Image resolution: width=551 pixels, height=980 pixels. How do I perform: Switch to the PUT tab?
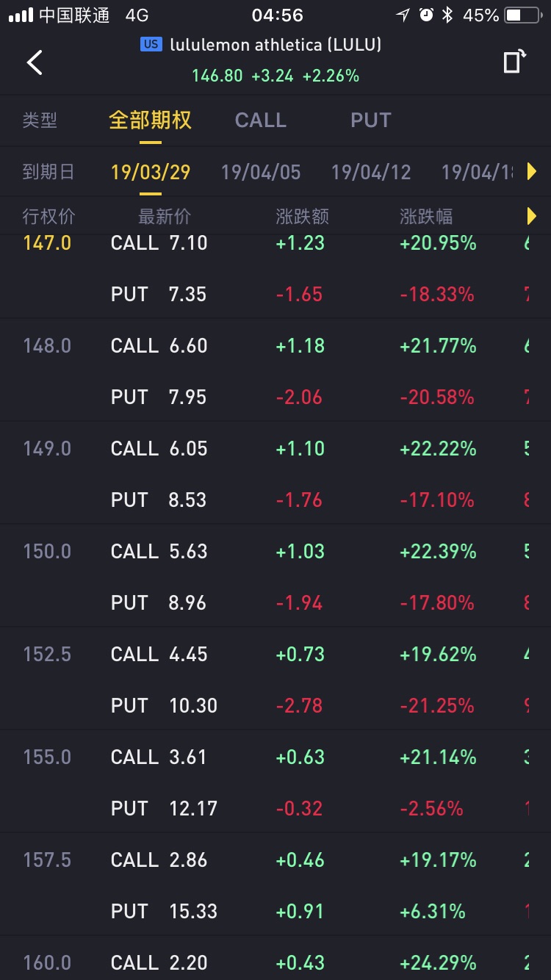point(370,120)
